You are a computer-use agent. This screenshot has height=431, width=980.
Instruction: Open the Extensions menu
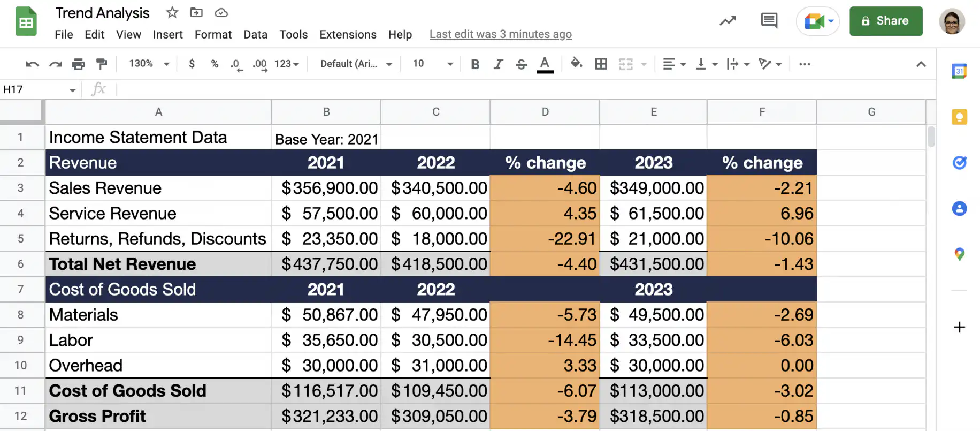point(348,34)
